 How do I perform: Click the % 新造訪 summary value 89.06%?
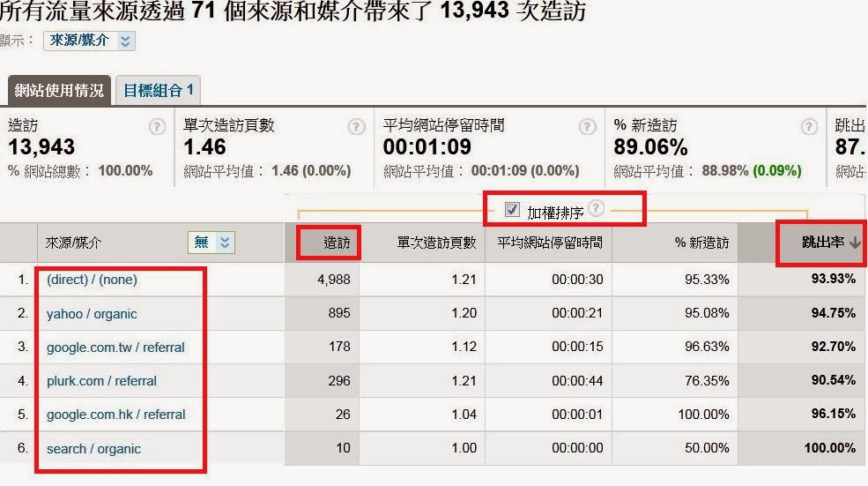(650, 147)
